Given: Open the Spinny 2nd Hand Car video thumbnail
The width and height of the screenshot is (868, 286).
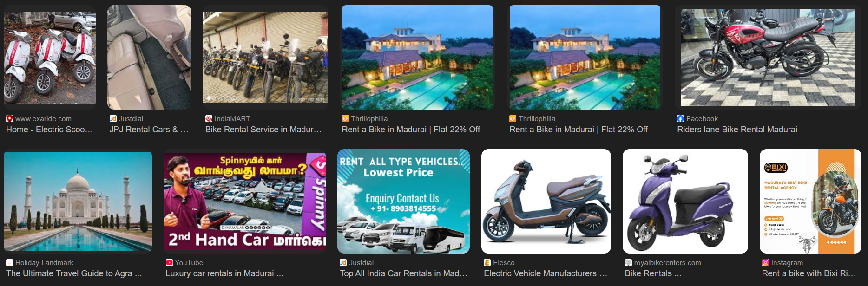Looking at the screenshot, I should click(x=244, y=201).
